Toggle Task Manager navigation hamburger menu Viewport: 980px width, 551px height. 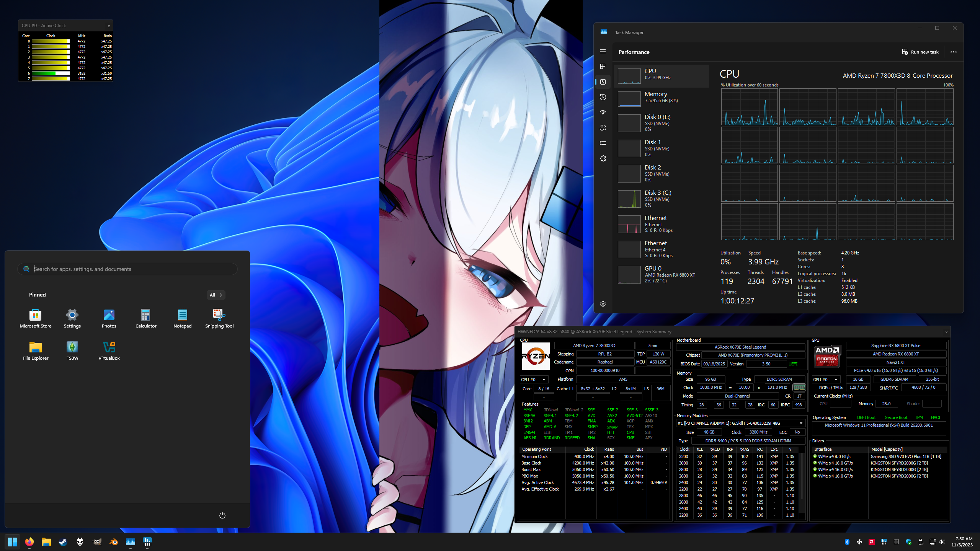(x=603, y=51)
